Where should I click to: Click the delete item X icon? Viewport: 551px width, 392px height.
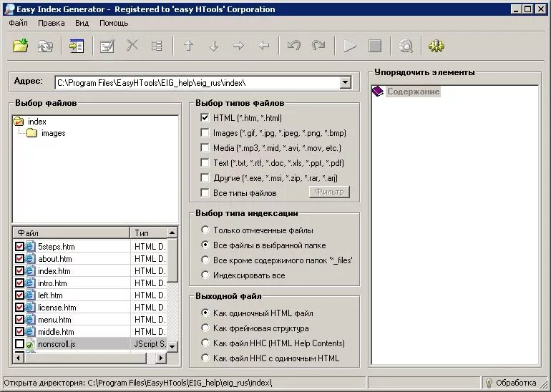(132, 45)
